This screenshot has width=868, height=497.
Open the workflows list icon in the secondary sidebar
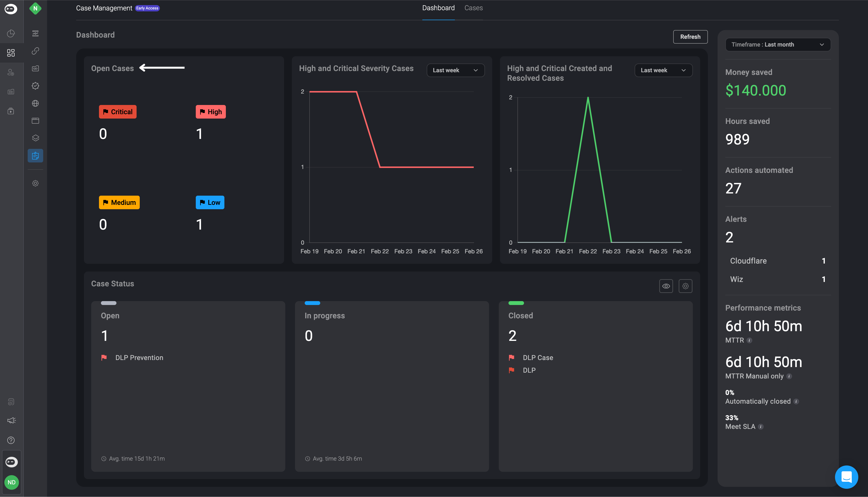click(35, 33)
